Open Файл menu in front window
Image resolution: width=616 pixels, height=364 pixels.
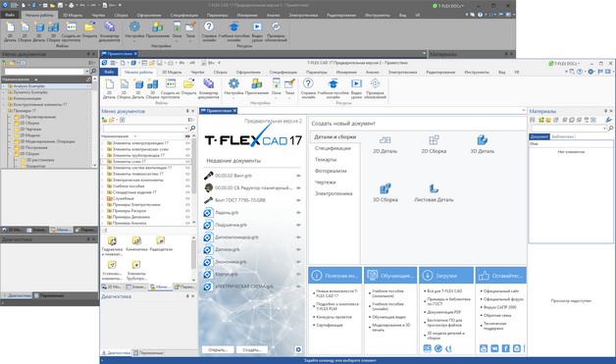coord(109,72)
